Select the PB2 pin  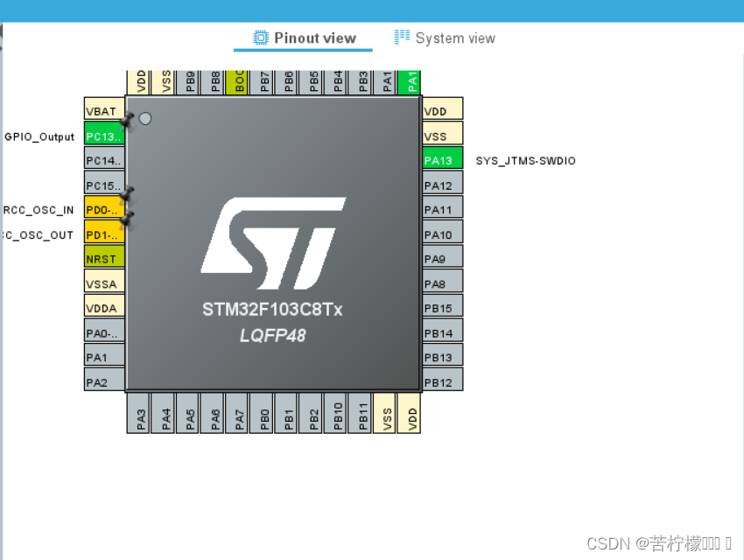point(311,413)
